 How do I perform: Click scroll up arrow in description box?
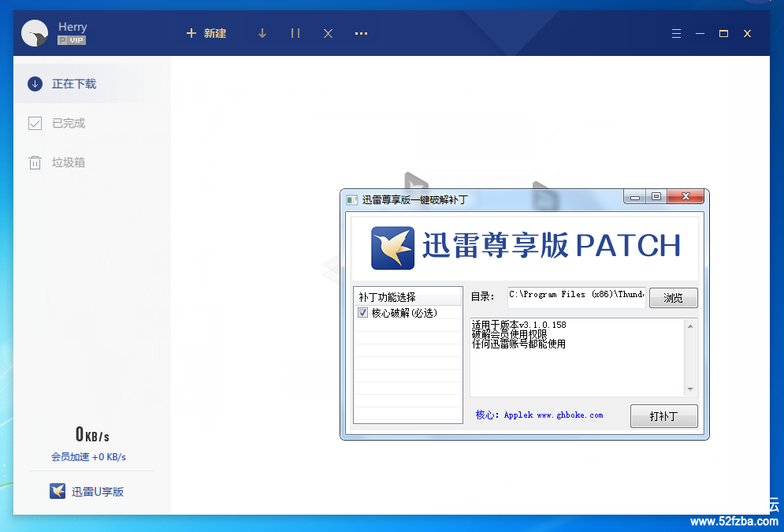pos(690,326)
